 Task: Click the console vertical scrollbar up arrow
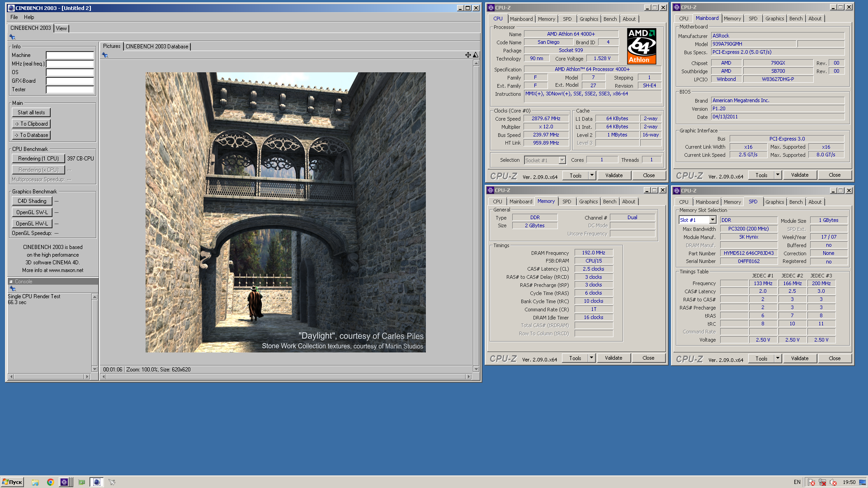94,297
